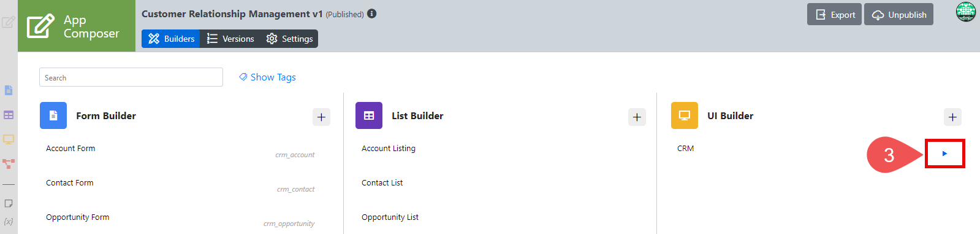
Task: Launch the CRM UI with play arrow
Action: (944, 154)
